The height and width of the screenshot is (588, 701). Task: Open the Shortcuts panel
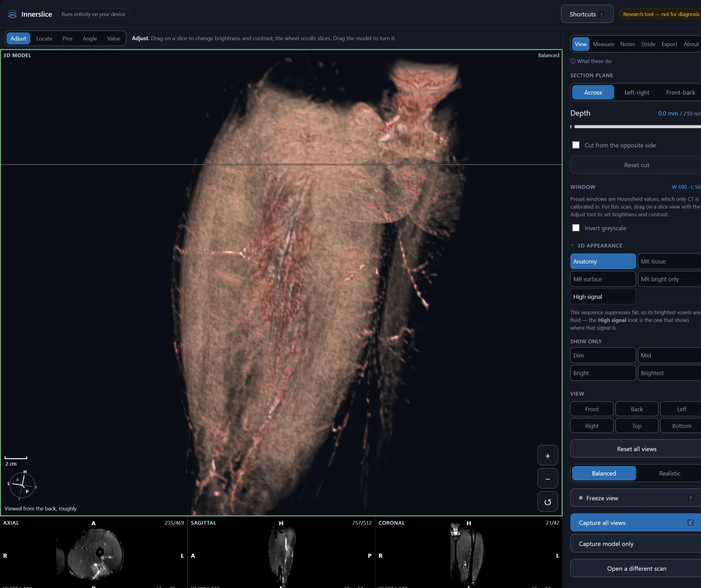(x=587, y=14)
